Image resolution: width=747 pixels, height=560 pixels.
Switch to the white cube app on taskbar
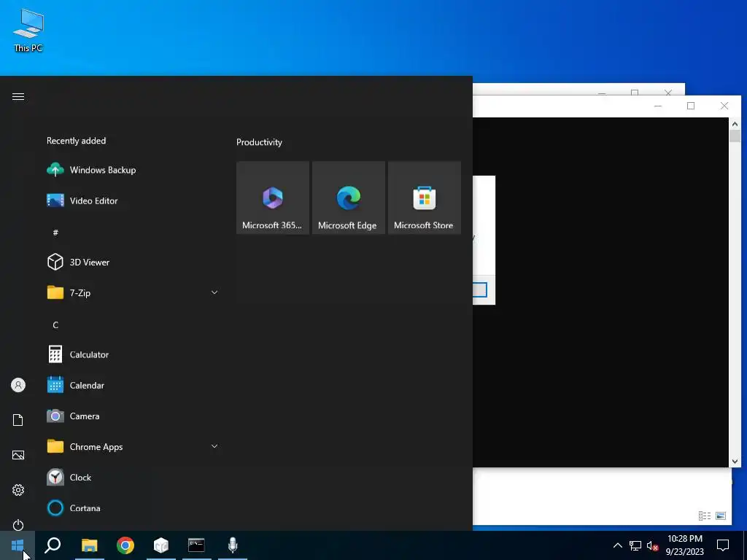[161, 545]
